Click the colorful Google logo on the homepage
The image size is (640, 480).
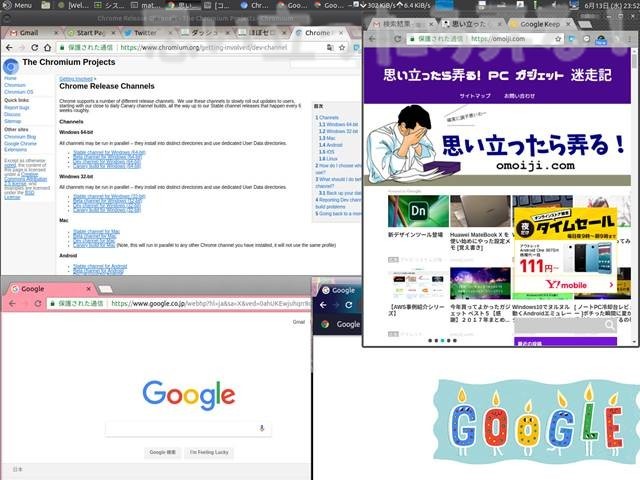tap(189, 395)
